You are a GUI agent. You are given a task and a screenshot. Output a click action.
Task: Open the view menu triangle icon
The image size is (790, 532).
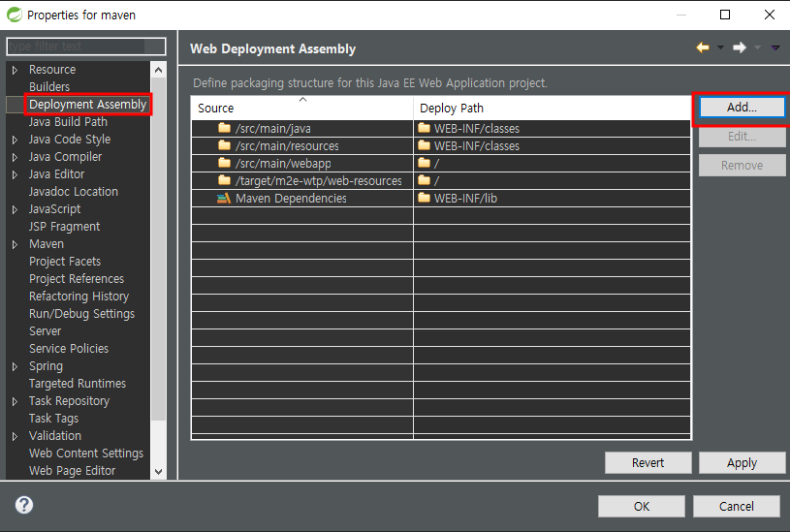point(775,47)
